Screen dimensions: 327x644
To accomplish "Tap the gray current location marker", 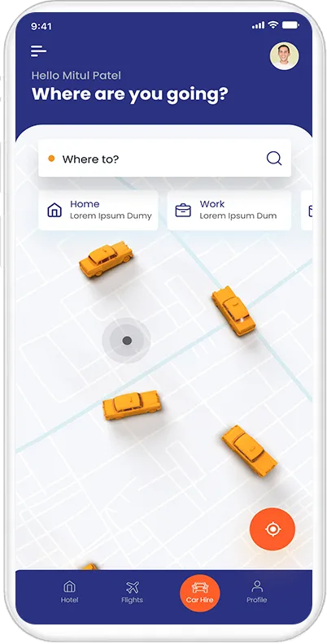I will point(127,341).
